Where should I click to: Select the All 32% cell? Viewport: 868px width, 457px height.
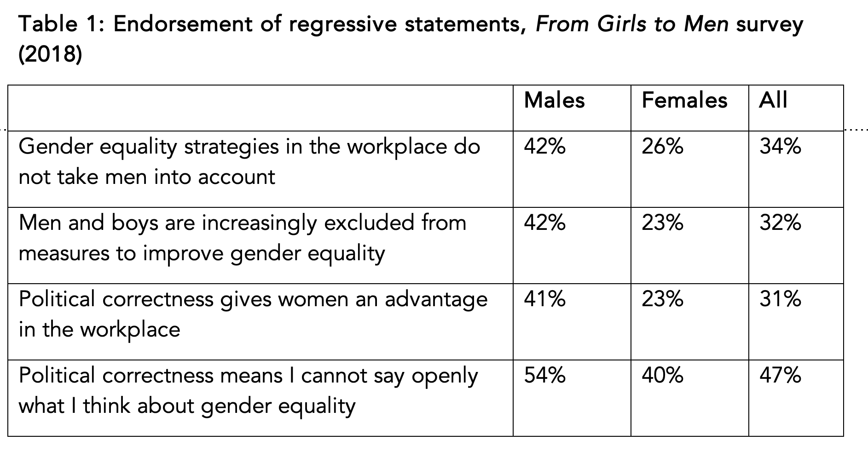pyautogui.click(x=780, y=223)
